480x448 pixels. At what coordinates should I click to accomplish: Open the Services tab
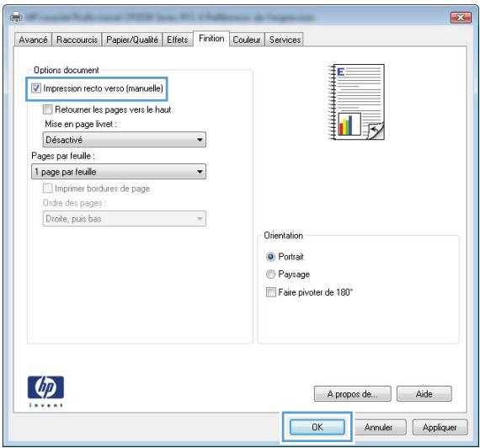coord(285,40)
